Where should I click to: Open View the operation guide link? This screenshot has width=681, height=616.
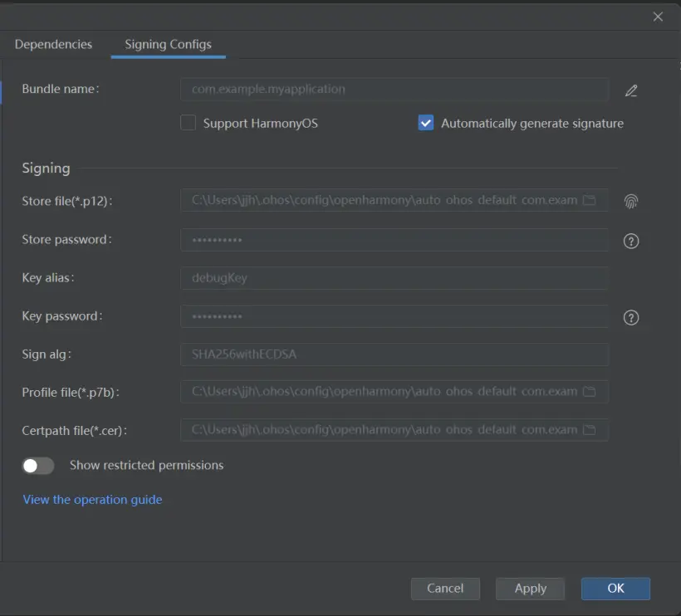click(92, 500)
